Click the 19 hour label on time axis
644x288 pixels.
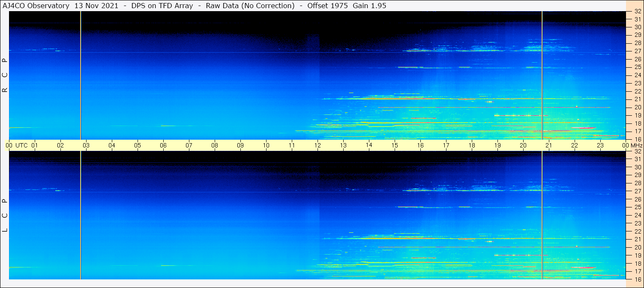[x=497, y=145]
